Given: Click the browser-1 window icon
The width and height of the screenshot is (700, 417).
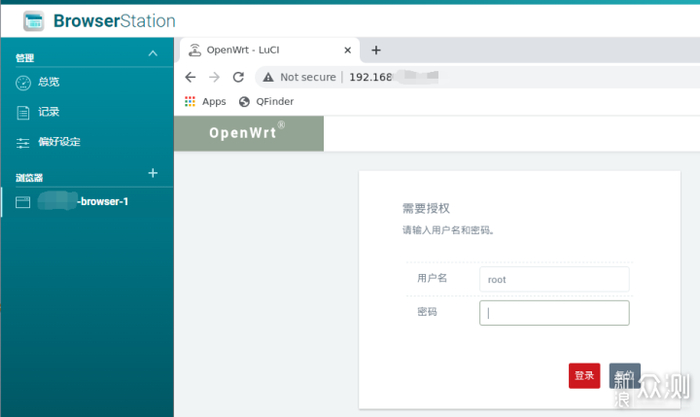Looking at the screenshot, I should coord(23,202).
